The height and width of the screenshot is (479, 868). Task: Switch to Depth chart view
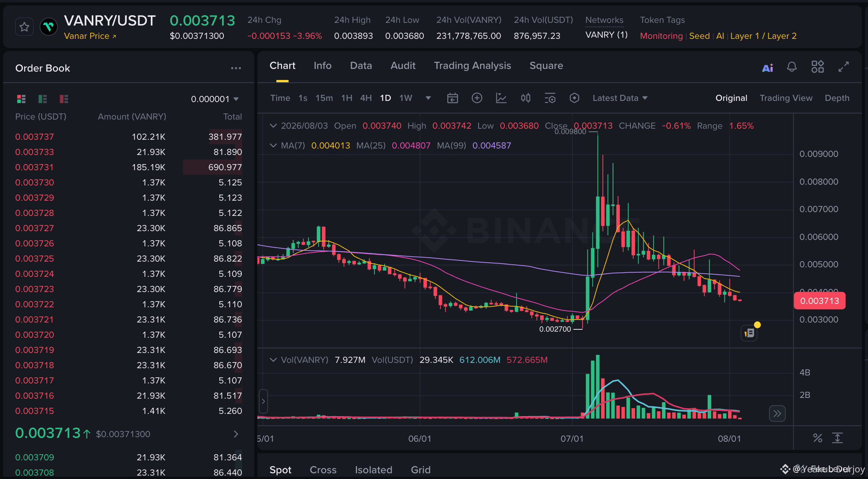point(837,98)
